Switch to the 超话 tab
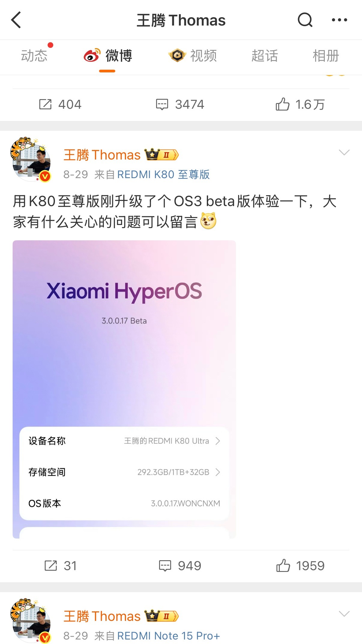The width and height of the screenshot is (362, 644). 264,56
